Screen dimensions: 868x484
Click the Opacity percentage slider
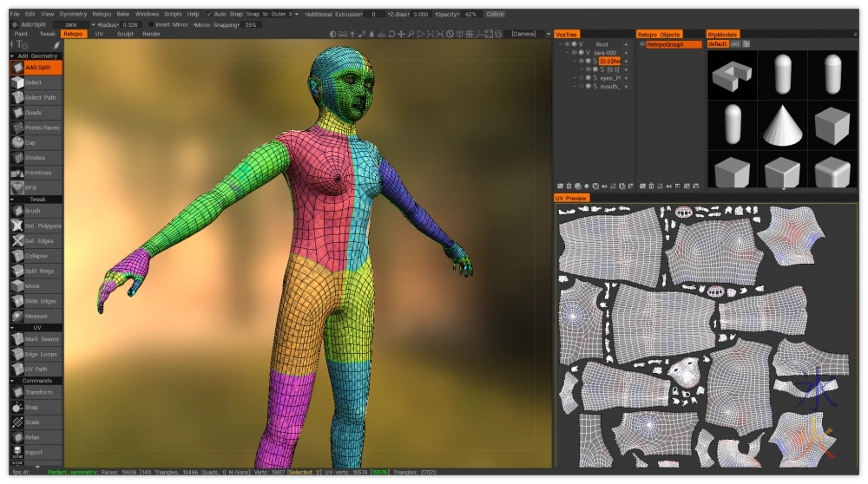(x=471, y=14)
